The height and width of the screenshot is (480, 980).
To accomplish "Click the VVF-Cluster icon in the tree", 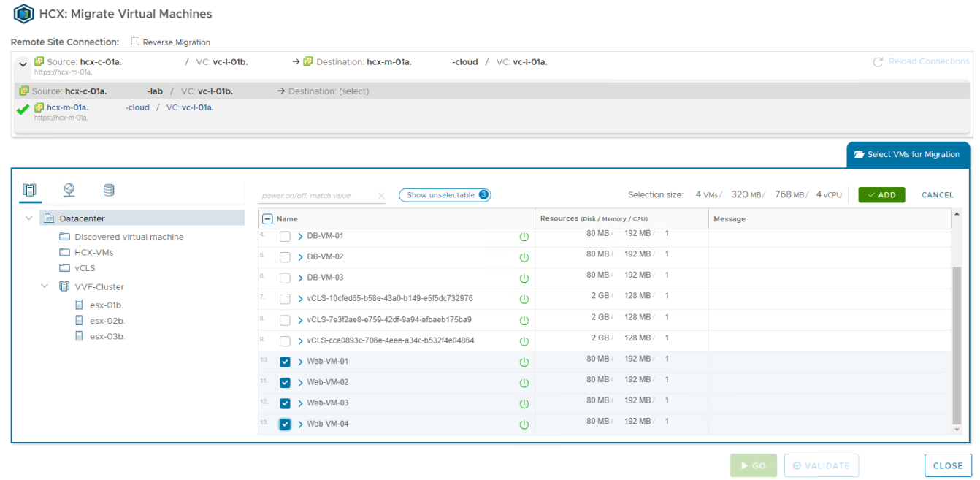I will [x=64, y=287].
